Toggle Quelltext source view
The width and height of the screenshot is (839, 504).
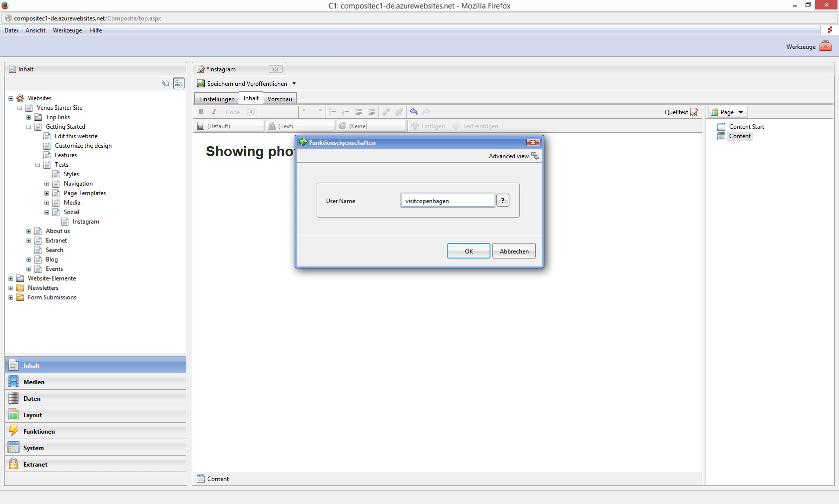681,112
